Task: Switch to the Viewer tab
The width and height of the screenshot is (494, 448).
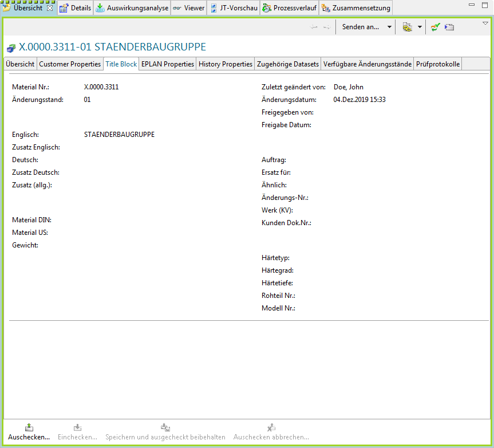Action: pos(188,8)
